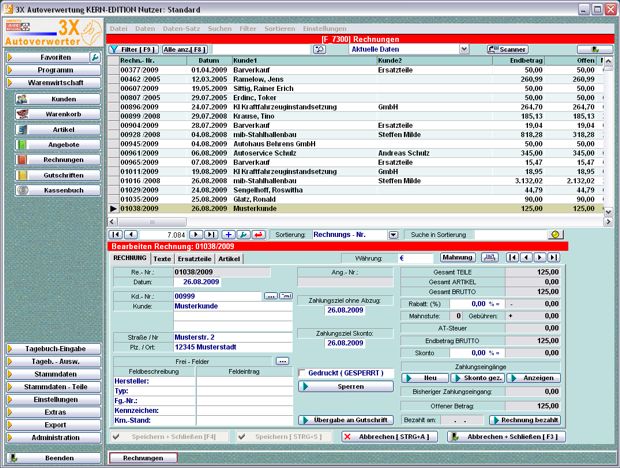The width and height of the screenshot is (620, 468).
Task: Open the Gutschriften module with yellow icon
Action: point(58,175)
